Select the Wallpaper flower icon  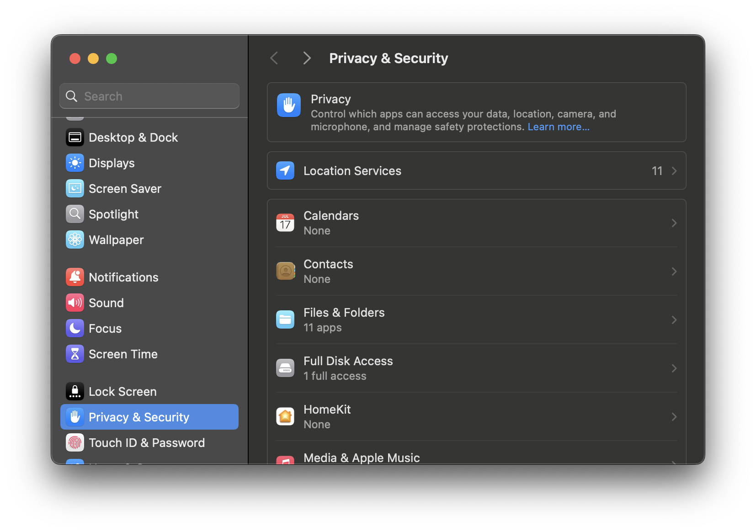pyautogui.click(x=75, y=239)
